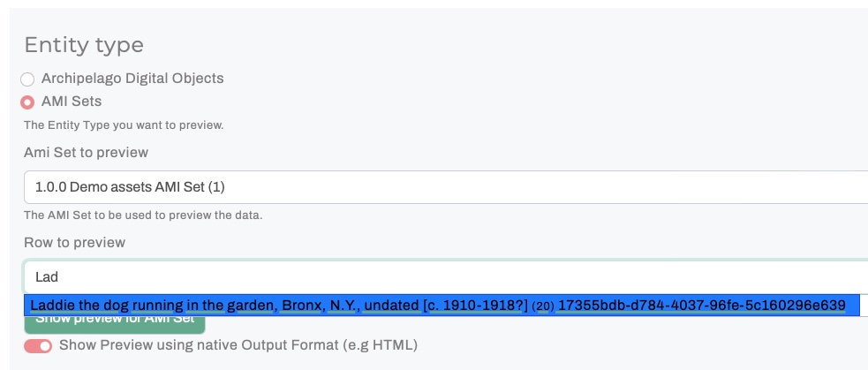Click the 'Show Preview using native Output Format' label
Viewport: 868px width, 370px height.
tap(238, 344)
